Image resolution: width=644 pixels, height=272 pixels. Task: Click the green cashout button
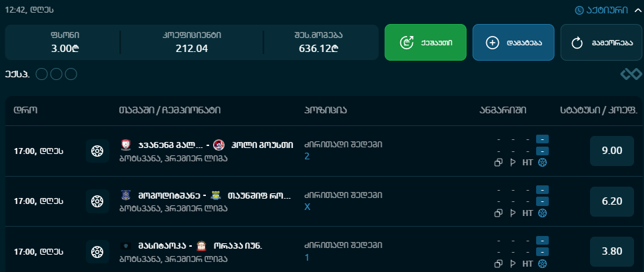(425, 42)
